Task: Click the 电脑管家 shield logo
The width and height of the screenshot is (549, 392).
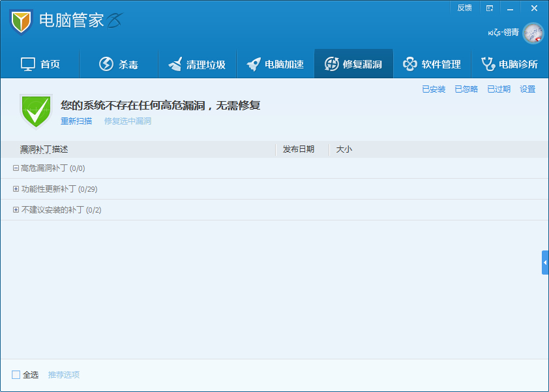Action: pos(21,22)
